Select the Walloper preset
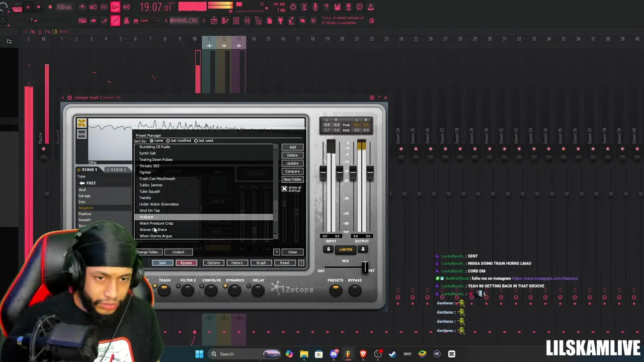The image size is (644, 362). click(x=204, y=217)
